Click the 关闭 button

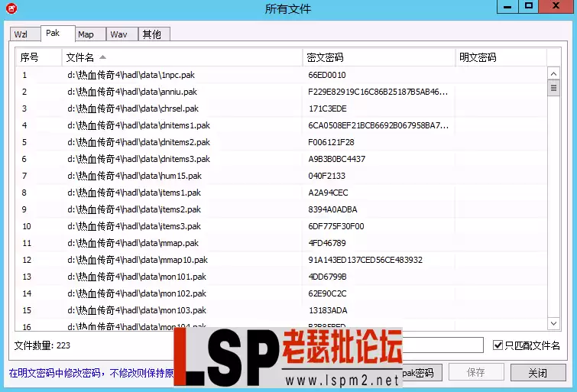538,372
